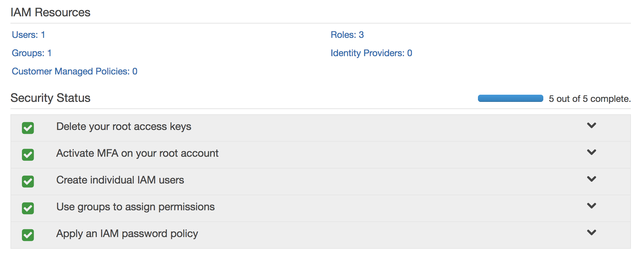This screenshot has height=256, width=644.
Task: Open the Roles: 3 link
Action: click(347, 35)
